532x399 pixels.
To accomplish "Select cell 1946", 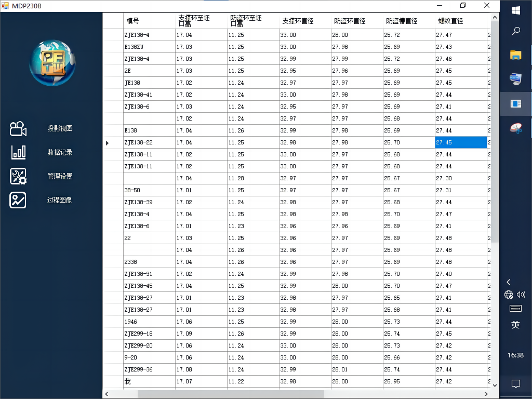I will pyautogui.click(x=149, y=322).
